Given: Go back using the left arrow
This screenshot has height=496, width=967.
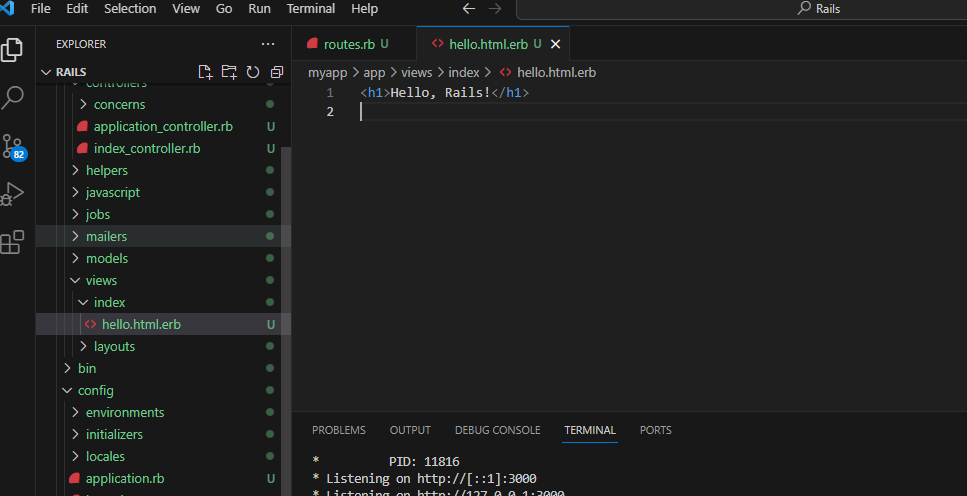Looking at the screenshot, I should pos(469,9).
